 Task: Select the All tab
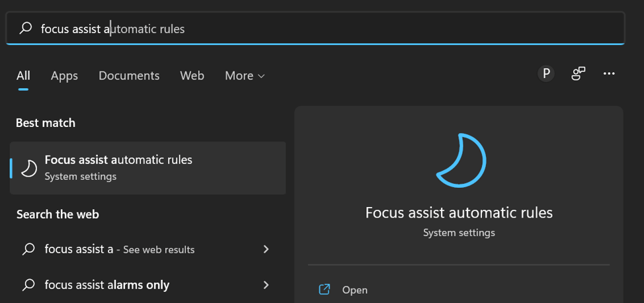coord(23,75)
